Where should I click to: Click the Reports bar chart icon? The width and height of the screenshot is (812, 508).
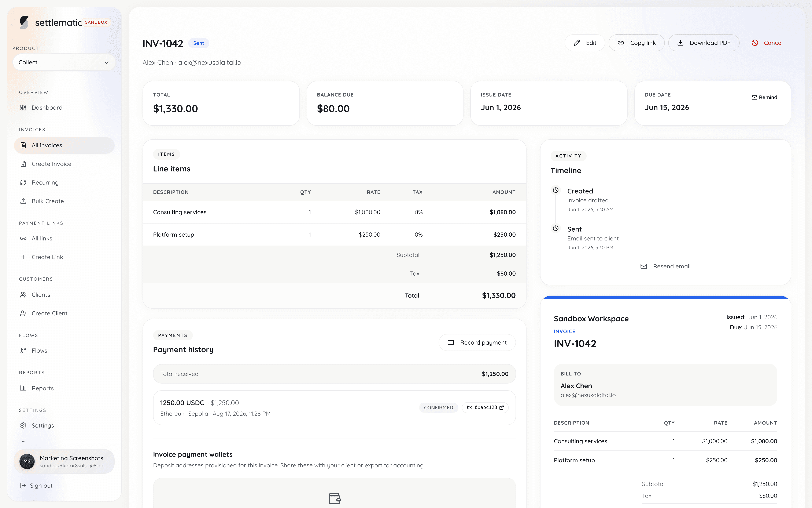point(23,388)
